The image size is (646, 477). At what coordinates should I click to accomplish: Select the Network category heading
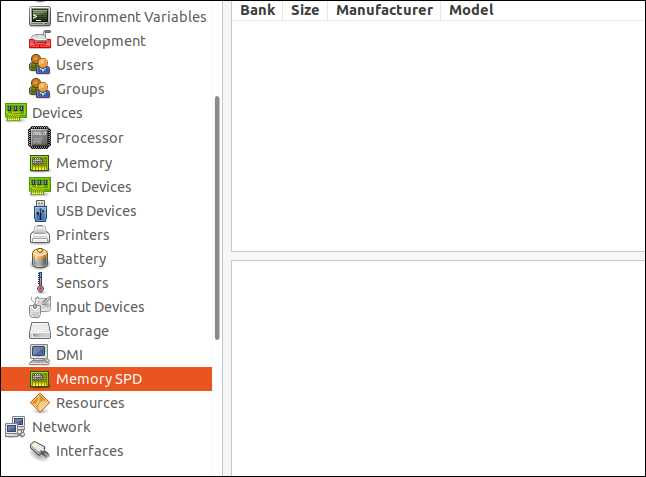(x=61, y=427)
